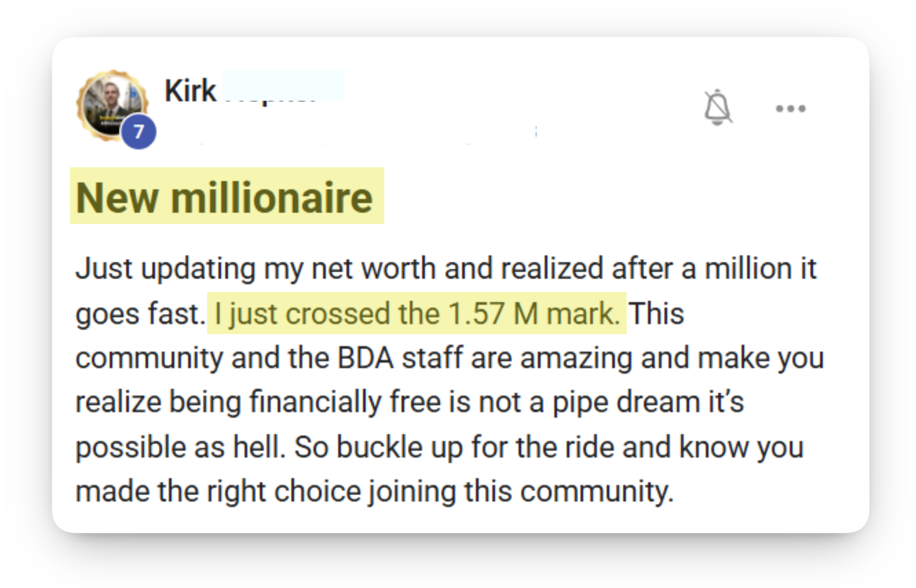Image resolution: width=916 pixels, height=588 pixels.
Task: Click "This" after the highlighted sentence
Action: [x=656, y=314]
